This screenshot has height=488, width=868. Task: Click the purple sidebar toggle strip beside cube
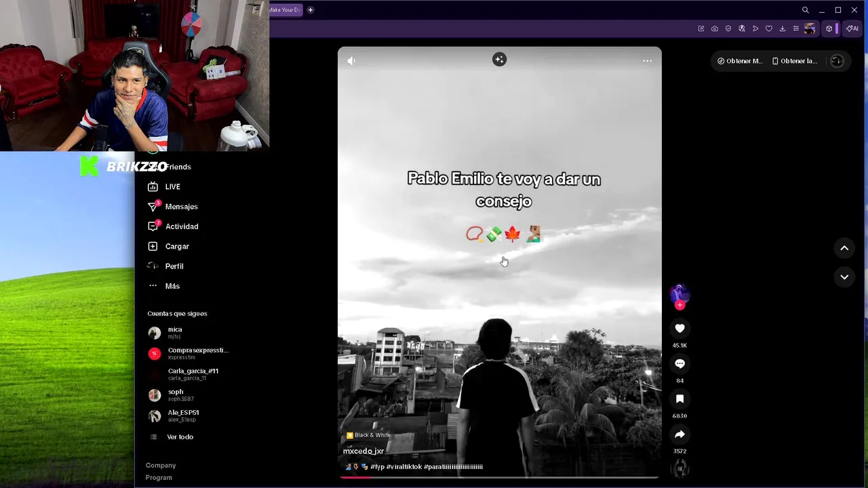(x=837, y=28)
